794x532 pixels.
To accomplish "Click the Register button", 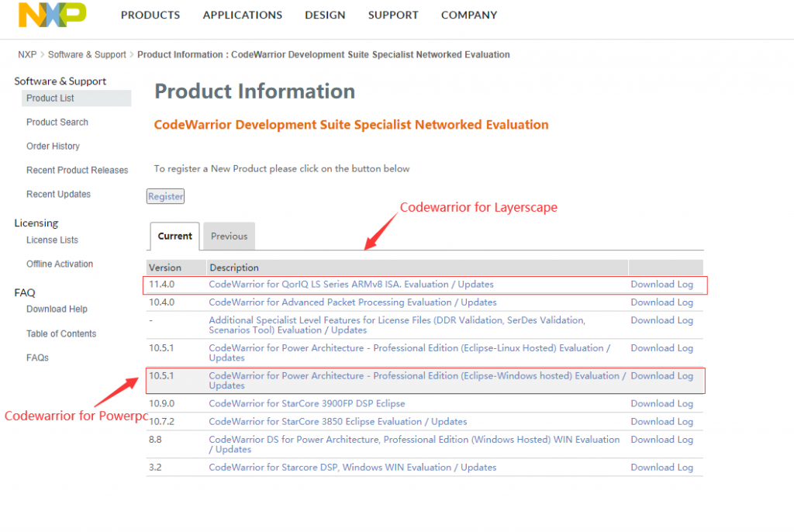I will 166,196.
